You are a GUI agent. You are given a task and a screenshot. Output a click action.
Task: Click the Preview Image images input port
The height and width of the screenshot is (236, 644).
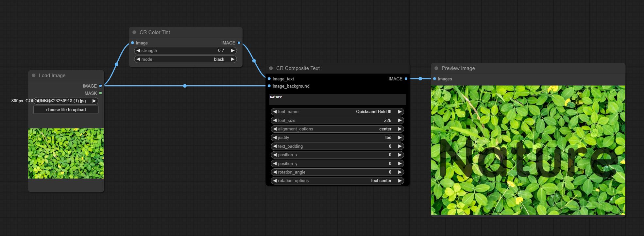tap(434, 79)
